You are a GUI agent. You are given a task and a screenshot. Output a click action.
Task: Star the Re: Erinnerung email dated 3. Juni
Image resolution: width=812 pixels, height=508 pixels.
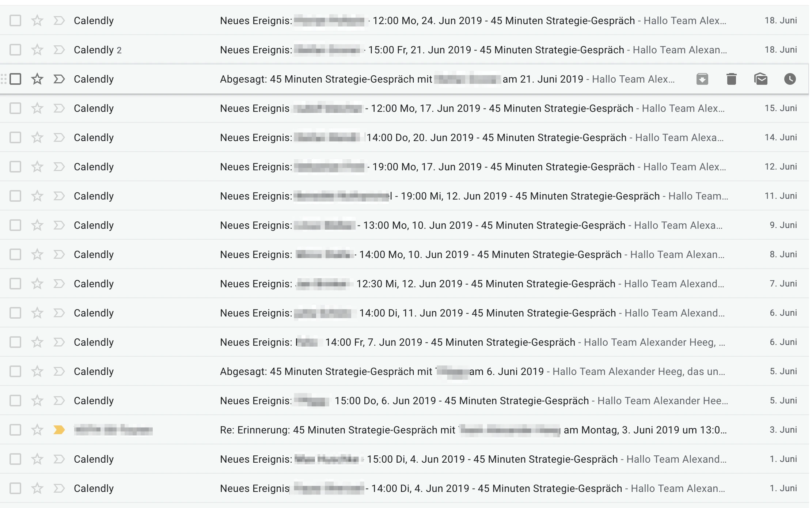coord(37,430)
